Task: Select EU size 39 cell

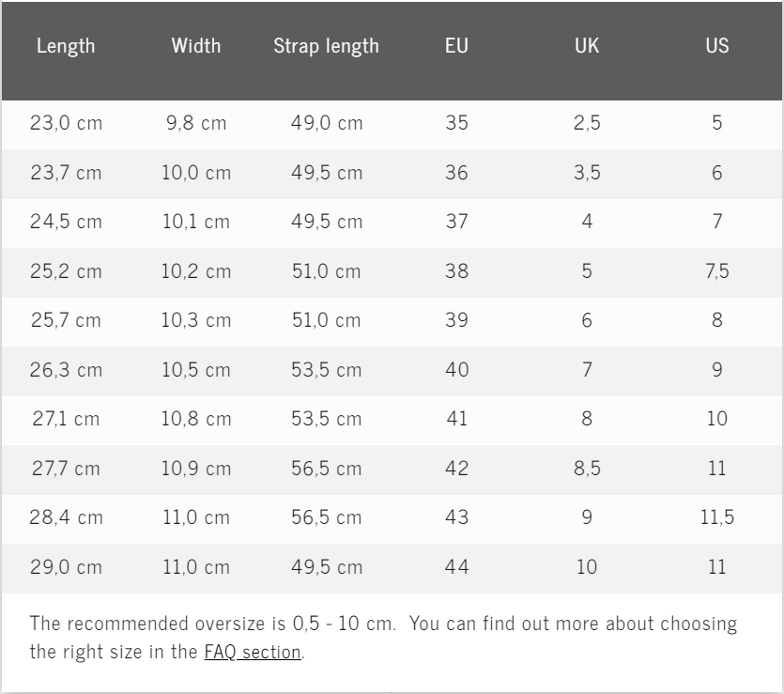Action: 456,320
